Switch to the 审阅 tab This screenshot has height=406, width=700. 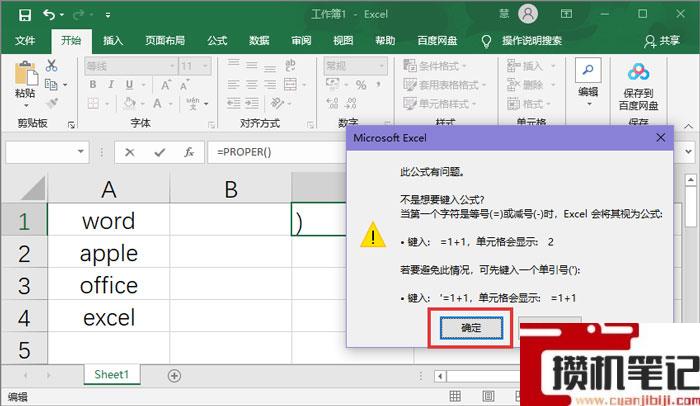301,41
